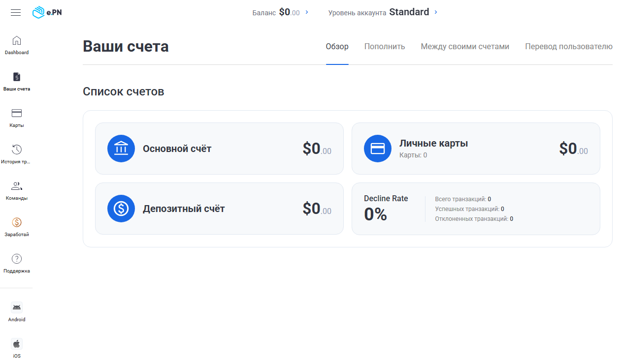Select the Обзор tab
This screenshot has width=621, height=364.
pyautogui.click(x=337, y=47)
